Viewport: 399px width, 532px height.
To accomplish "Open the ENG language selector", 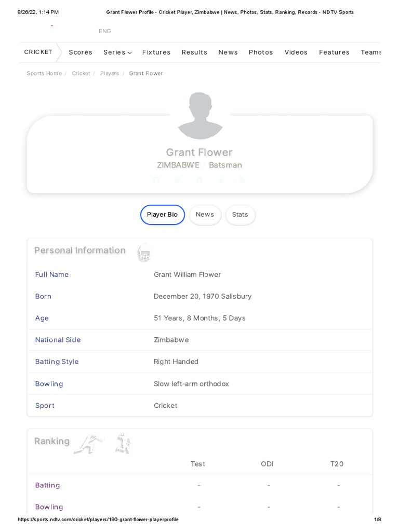I will (105, 31).
